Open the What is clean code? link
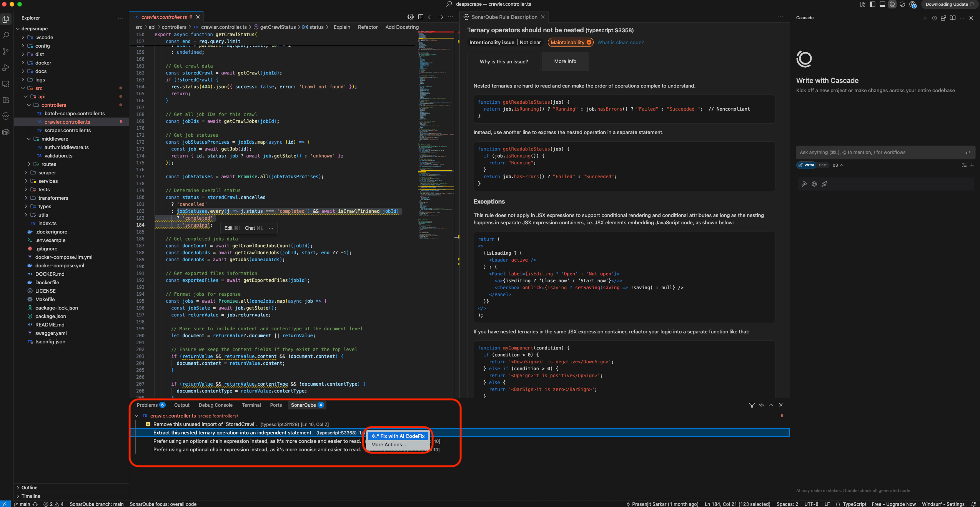This screenshot has width=980, height=507. pos(620,43)
